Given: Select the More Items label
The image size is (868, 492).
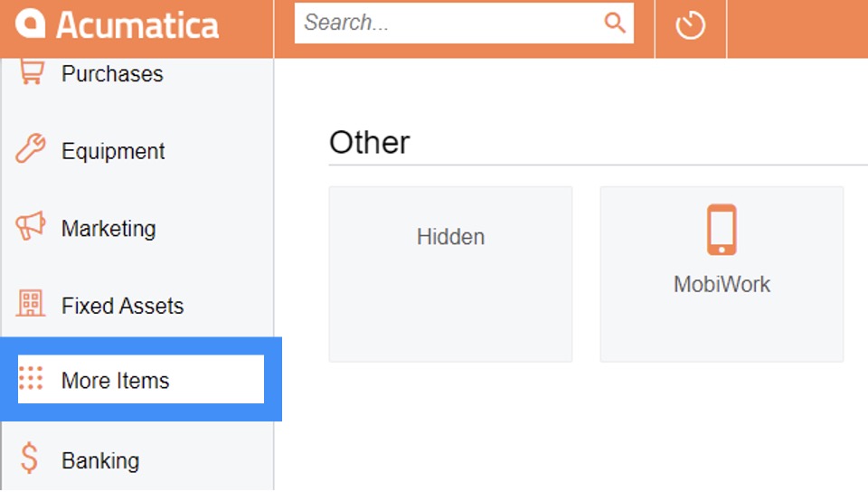Looking at the screenshot, I should pos(115,381).
